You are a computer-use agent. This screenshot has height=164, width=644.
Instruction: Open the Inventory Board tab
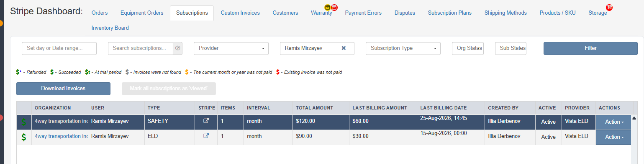point(110,28)
